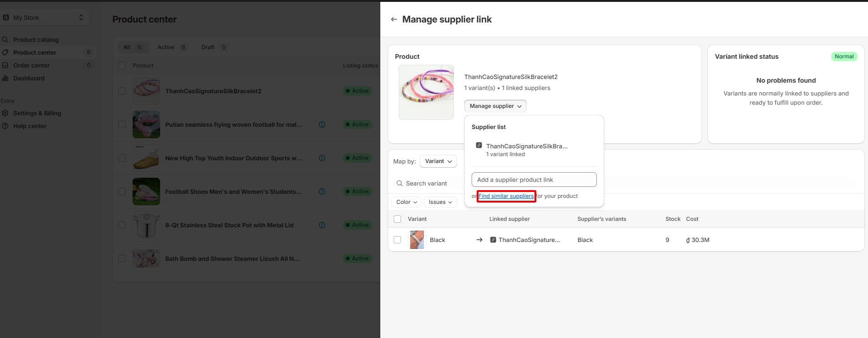This screenshot has height=338, width=868.
Task: Click the Settings & Billing gear icon
Action: (6, 113)
